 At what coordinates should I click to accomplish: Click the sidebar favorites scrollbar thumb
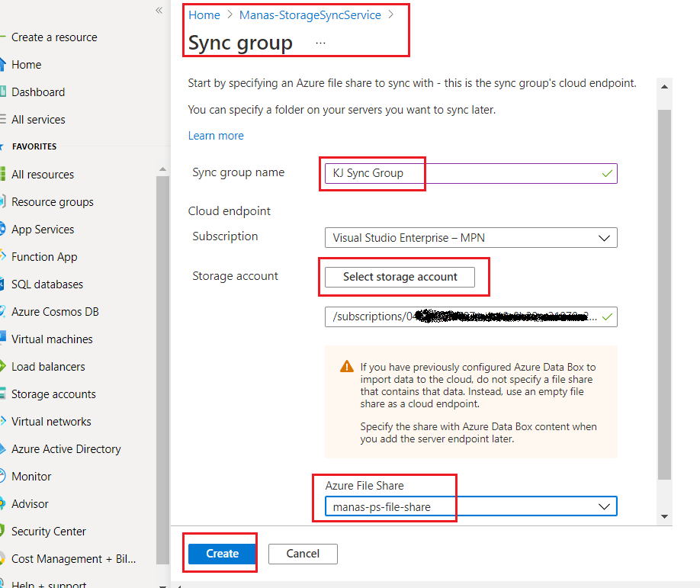[162, 371]
